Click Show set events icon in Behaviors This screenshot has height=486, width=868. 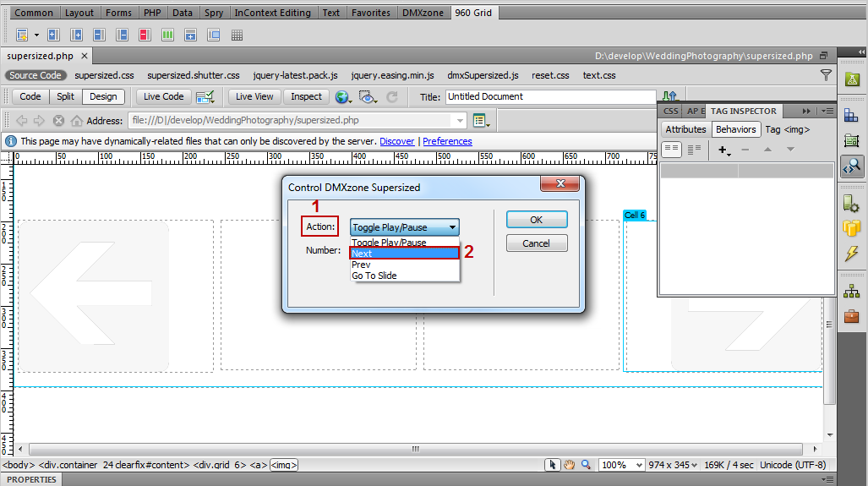click(x=671, y=150)
